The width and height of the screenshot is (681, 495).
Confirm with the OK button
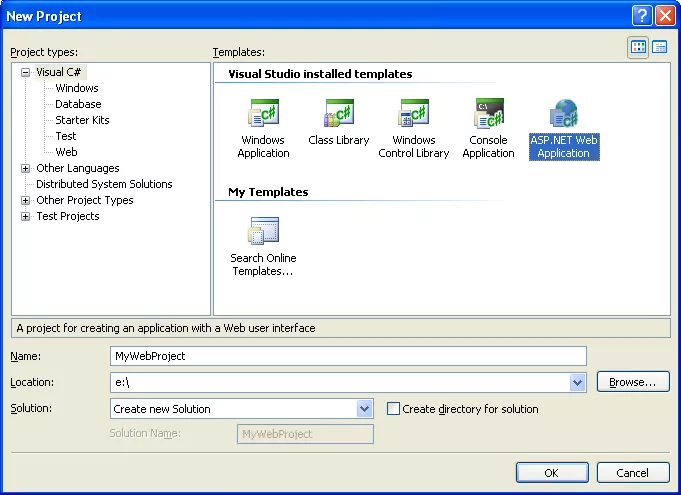tap(552, 472)
